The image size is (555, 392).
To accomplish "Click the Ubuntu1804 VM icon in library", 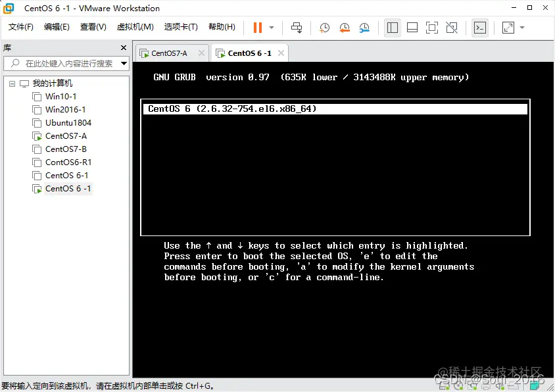I will (x=37, y=123).
